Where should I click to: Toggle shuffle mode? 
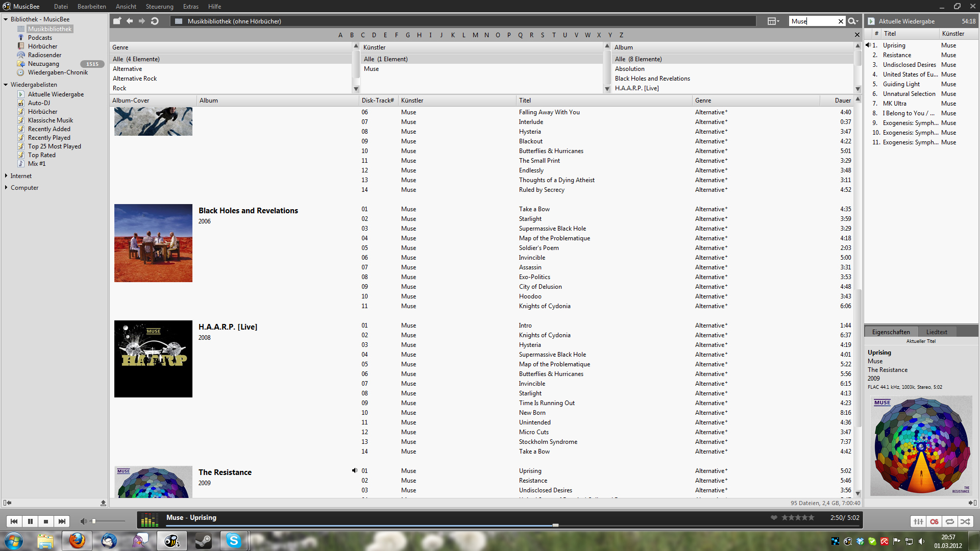pos(965,521)
